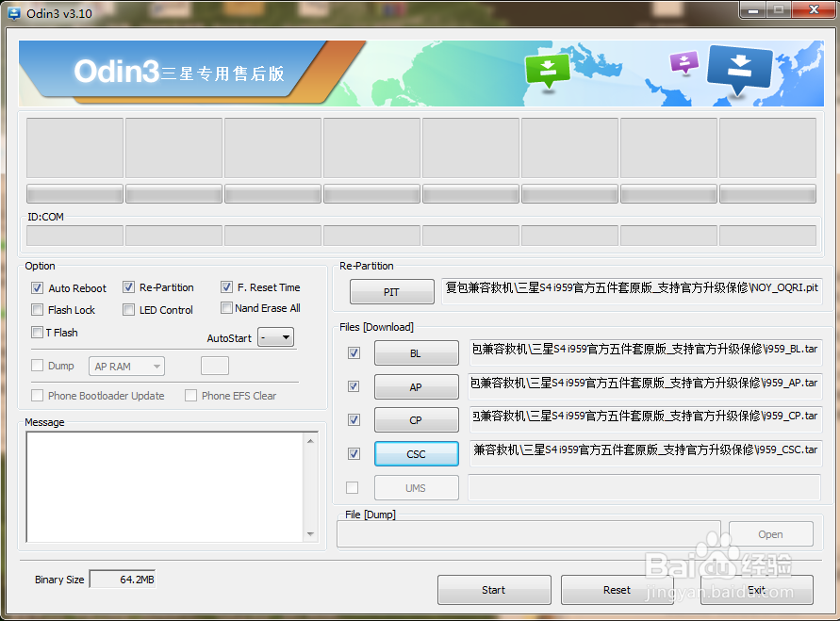
Task: Click the i959_CSC.tar path field
Action: pyautogui.click(x=645, y=453)
